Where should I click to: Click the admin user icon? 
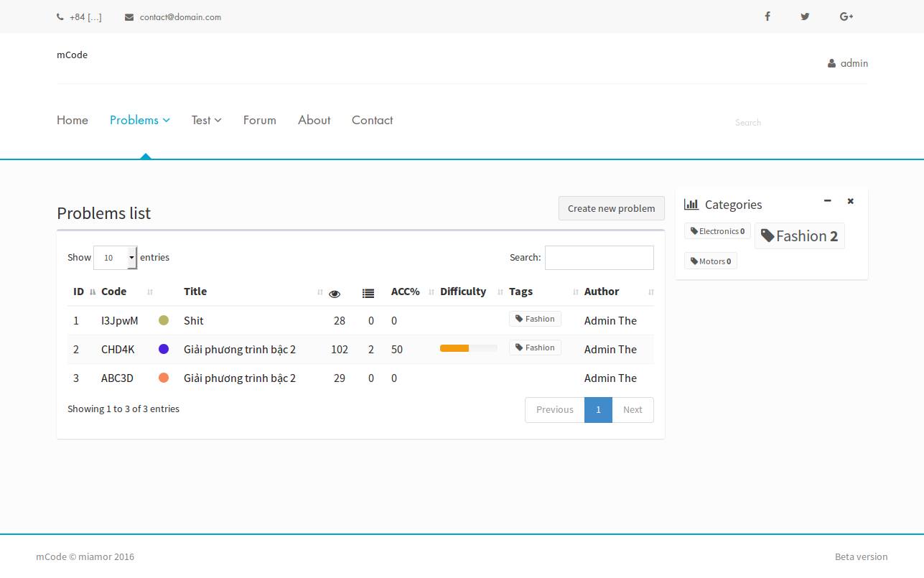point(831,63)
